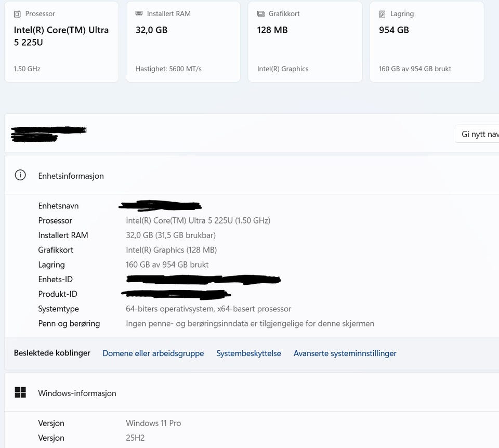
Task: Click the '128 MB' card value
Action: coord(272,30)
